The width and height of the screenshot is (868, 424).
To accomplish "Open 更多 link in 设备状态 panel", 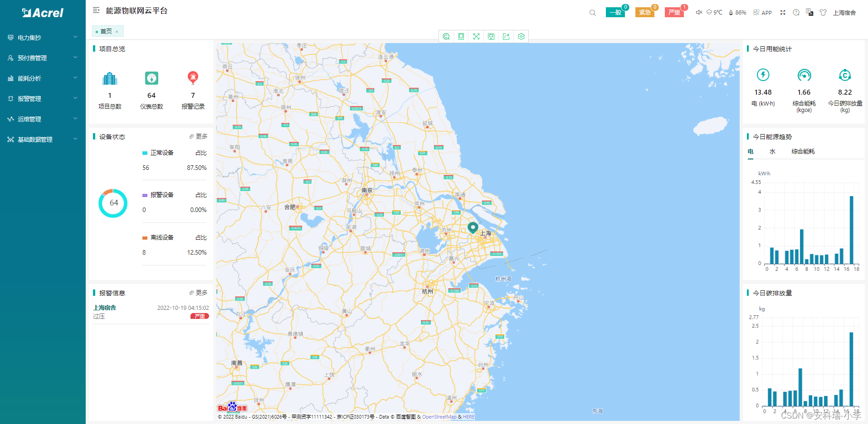I will tap(198, 136).
